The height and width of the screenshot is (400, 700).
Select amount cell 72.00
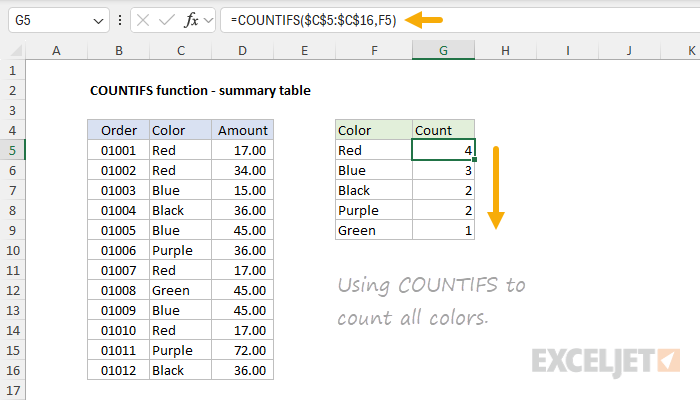(242, 350)
